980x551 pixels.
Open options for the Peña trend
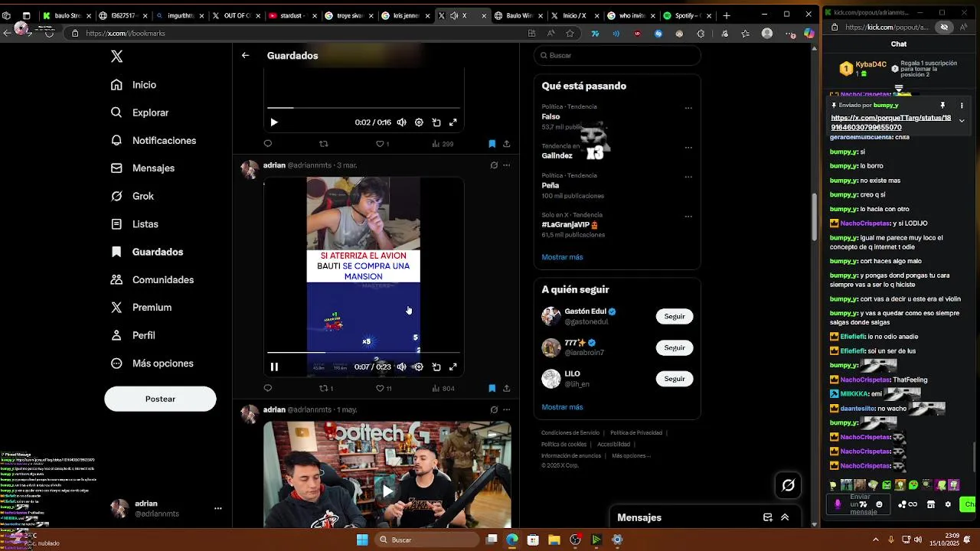688,177
